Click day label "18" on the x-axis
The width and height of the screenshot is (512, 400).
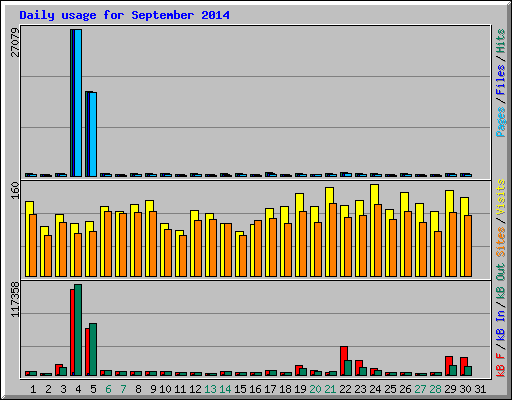(x=285, y=389)
